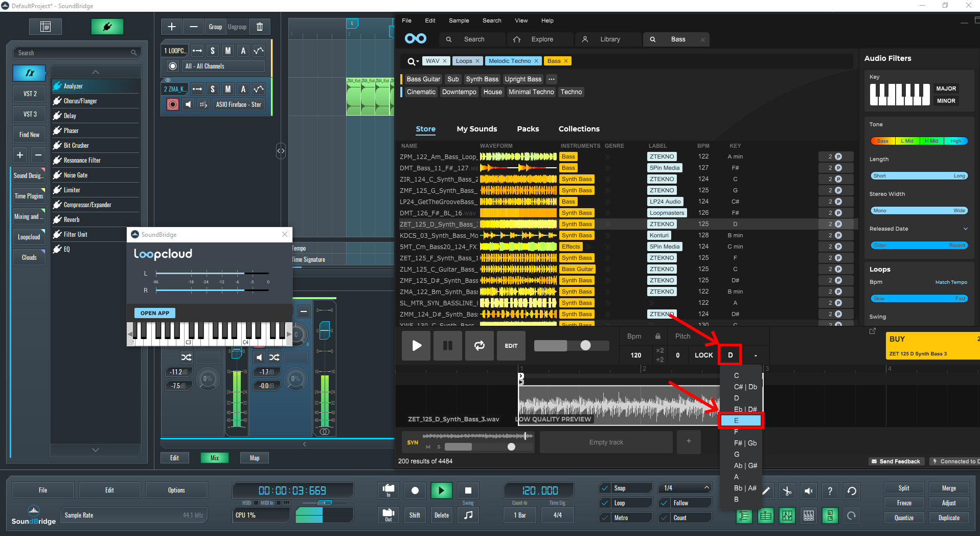Image resolution: width=980 pixels, height=536 pixels.
Task: Close the Bass search tab
Action: [702, 39]
